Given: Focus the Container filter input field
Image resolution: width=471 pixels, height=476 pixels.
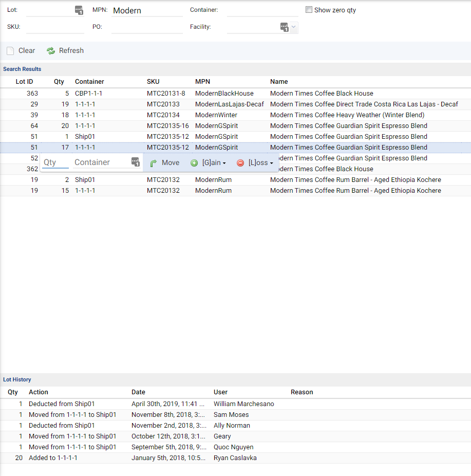Looking at the screenshot, I should [262, 10].
